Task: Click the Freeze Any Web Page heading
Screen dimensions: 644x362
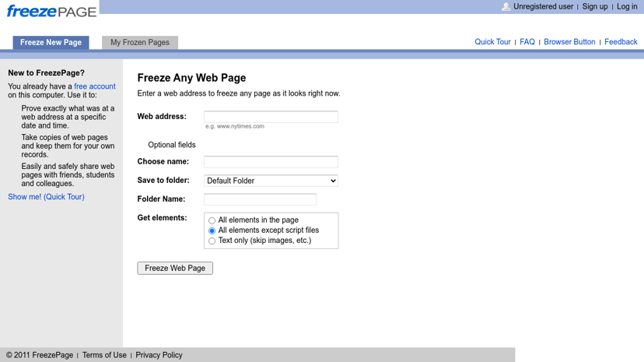Action: click(191, 78)
